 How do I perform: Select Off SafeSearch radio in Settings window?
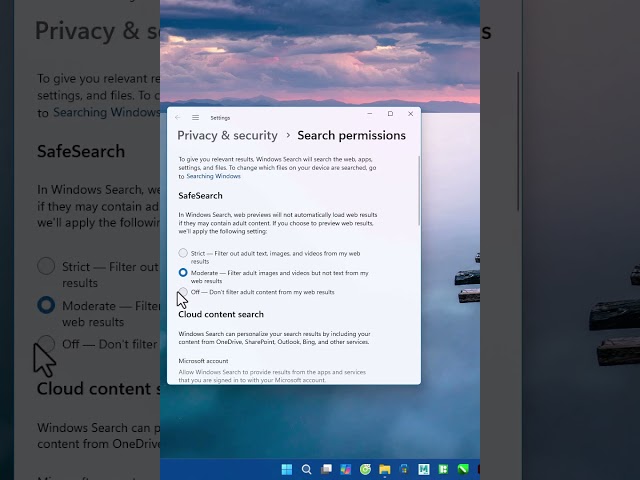tap(183, 291)
